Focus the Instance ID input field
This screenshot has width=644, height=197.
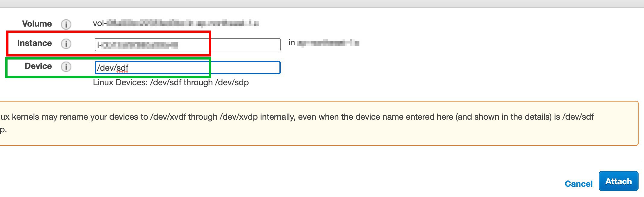click(x=187, y=45)
